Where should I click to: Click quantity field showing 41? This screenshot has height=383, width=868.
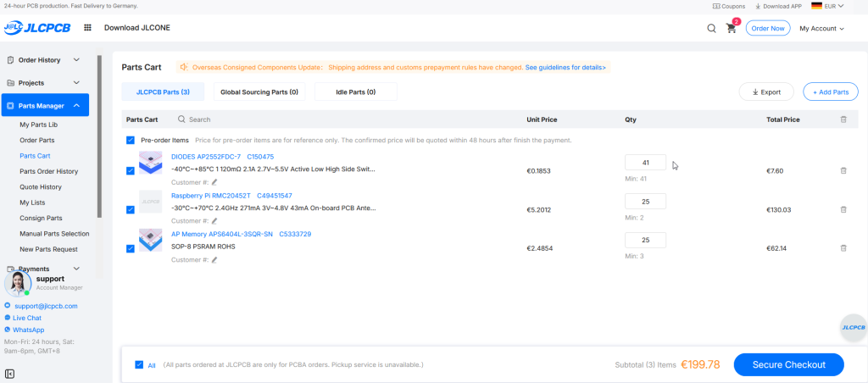click(645, 163)
